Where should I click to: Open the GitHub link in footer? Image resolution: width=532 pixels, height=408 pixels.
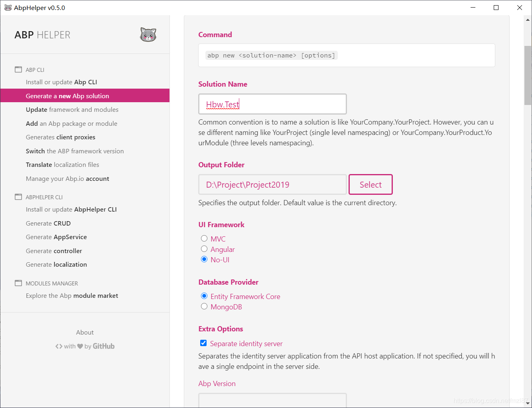pyautogui.click(x=104, y=346)
